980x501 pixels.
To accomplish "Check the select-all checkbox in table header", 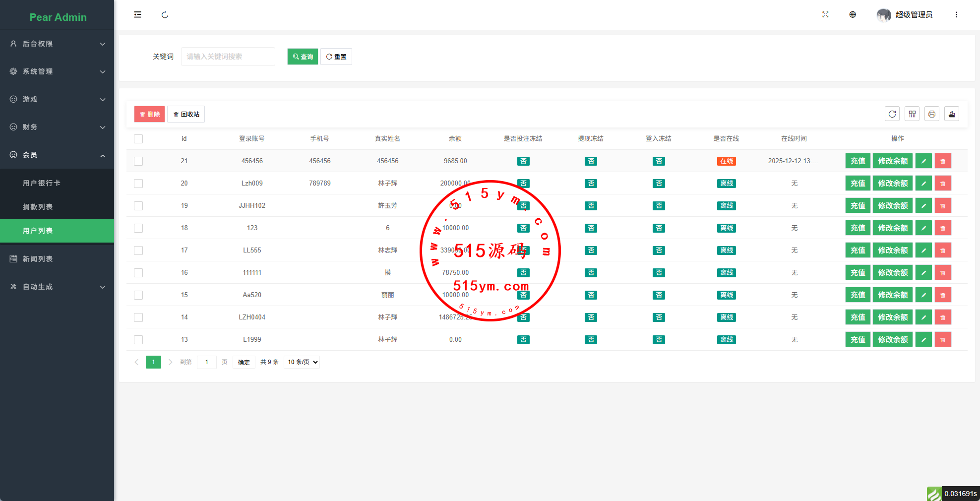I will click(x=138, y=139).
